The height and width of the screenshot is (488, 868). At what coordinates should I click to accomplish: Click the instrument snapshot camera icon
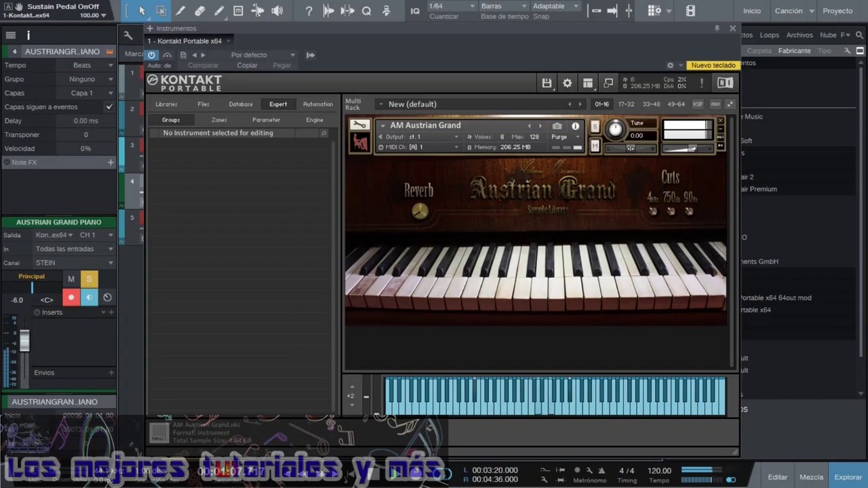coord(557,126)
